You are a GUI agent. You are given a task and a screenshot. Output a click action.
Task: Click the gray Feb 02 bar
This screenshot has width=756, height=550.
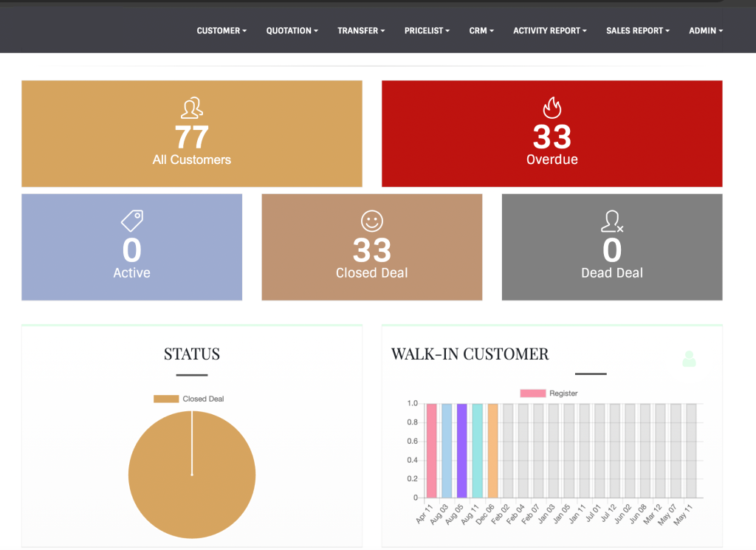point(508,450)
